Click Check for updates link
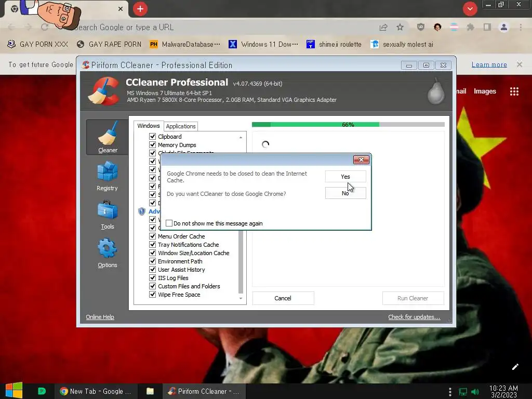Screen dimensions: 532x399 point(414,317)
